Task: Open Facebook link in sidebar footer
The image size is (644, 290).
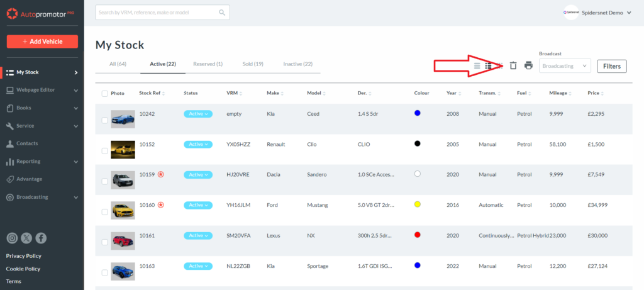Action: 41,238
